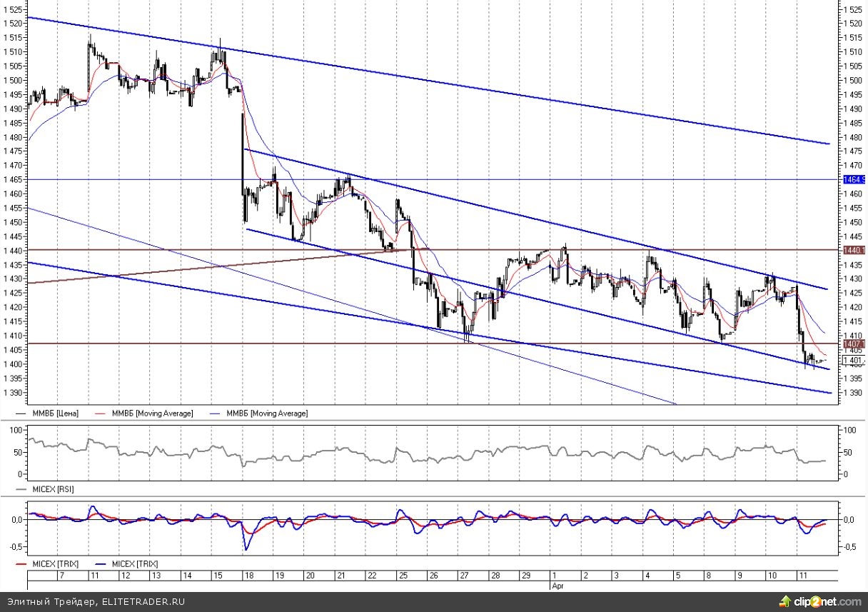Click the -0,5 label on TRIX left scale
This screenshot has height=612, width=868.
point(14,547)
